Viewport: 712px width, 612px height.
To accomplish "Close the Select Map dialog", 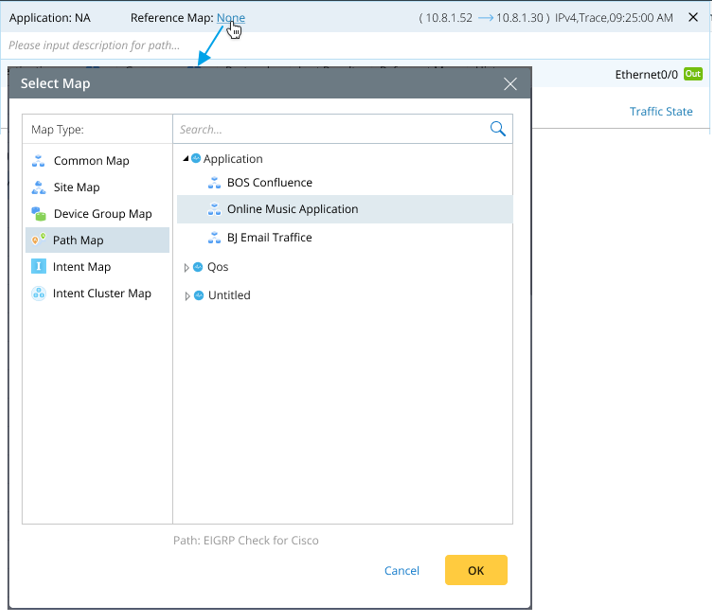I will click(510, 84).
